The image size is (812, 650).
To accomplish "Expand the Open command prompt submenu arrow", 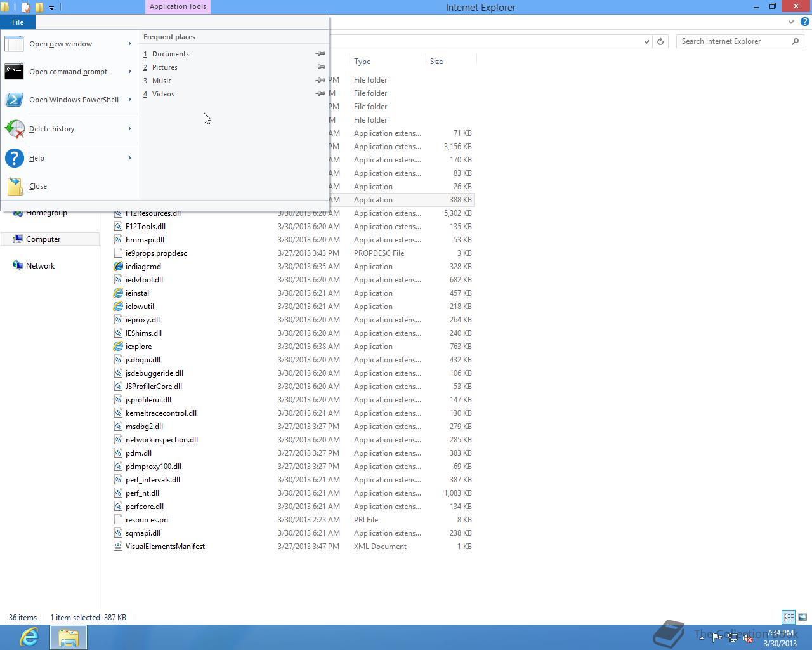I will (x=130, y=72).
